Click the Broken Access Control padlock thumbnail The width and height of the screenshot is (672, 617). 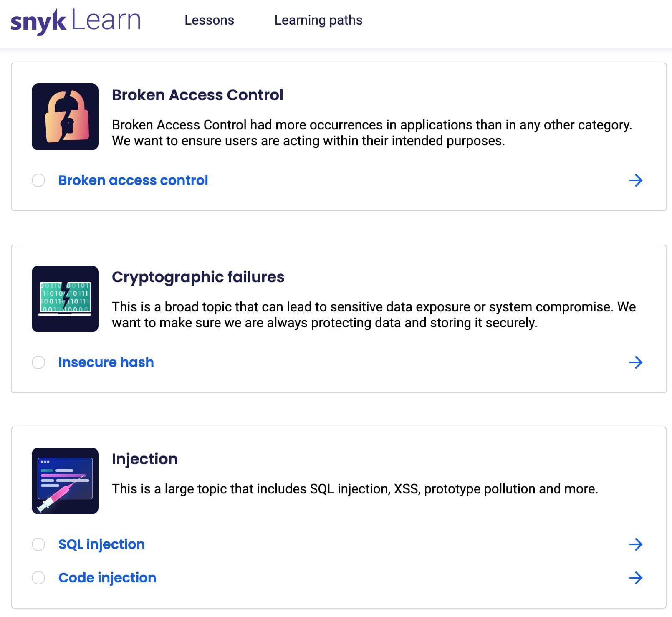coord(65,117)
